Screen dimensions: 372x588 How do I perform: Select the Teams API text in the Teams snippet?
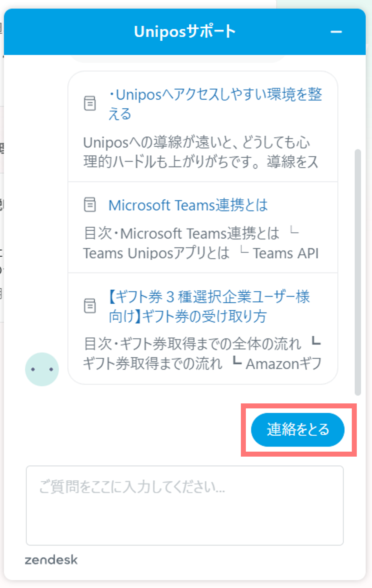tap(286, 253)
